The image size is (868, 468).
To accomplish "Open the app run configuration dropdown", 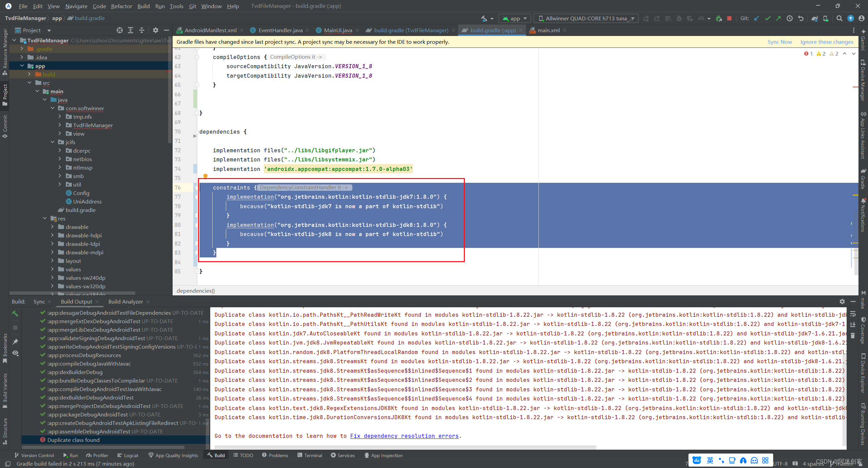I will 515,18.
